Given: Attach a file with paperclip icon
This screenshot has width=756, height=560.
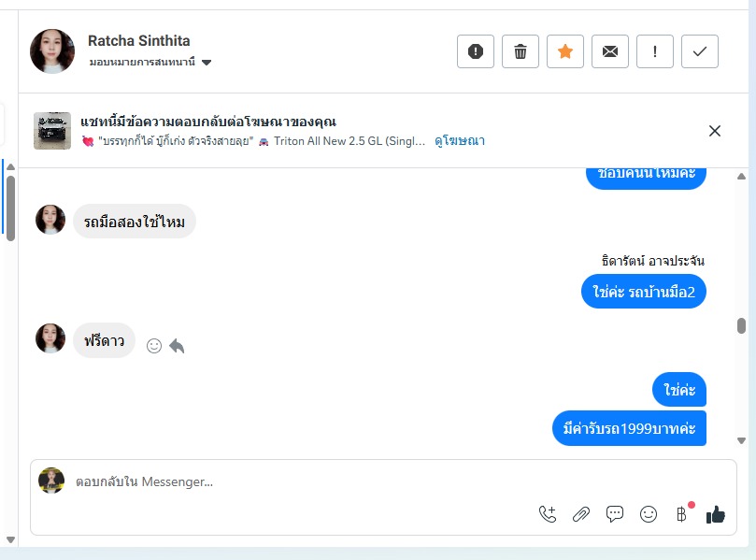Looking at the screenshot, I should (x=581, y=513).
